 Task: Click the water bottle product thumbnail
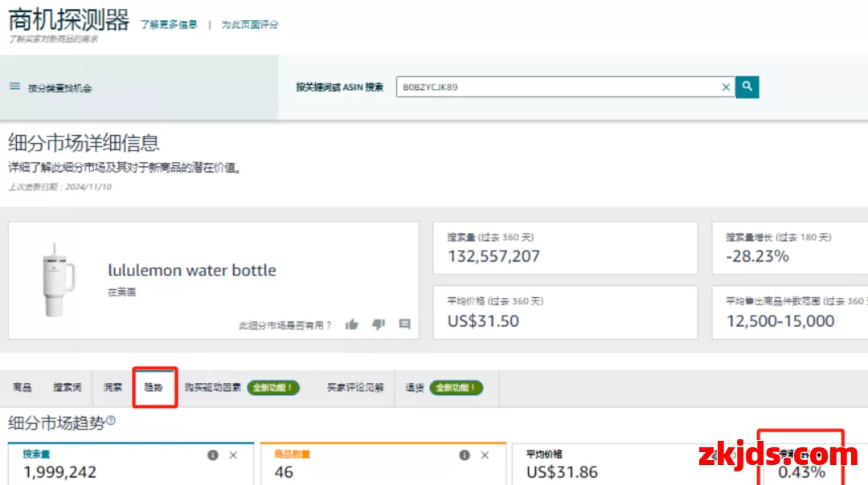coord(57,280)
